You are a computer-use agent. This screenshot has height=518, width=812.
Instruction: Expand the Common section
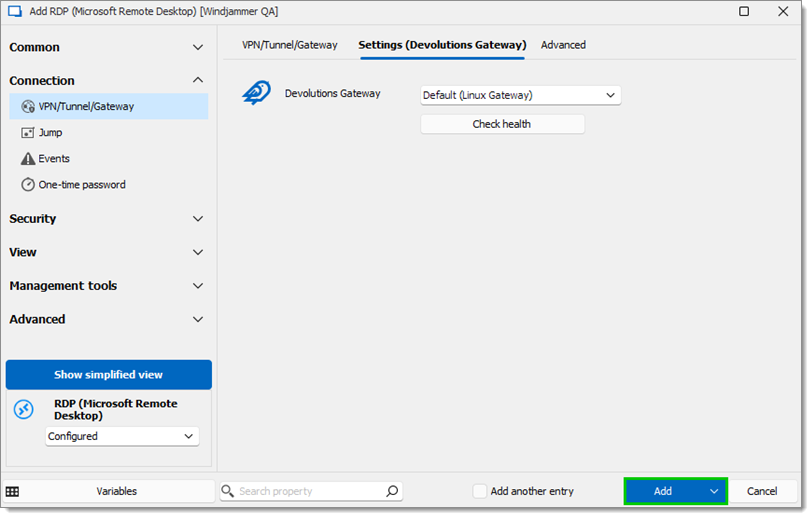pos(106,47)
